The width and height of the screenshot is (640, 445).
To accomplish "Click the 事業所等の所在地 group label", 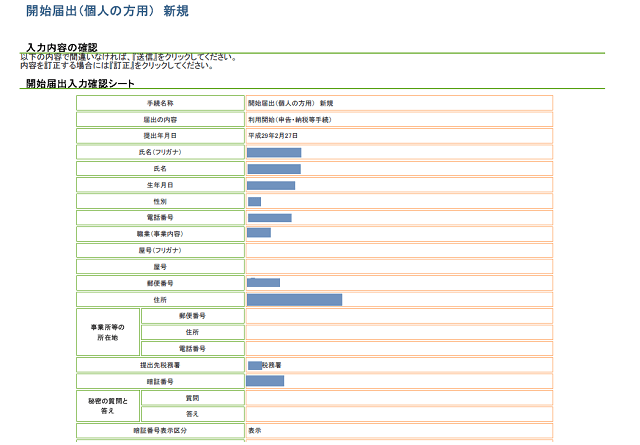I will [108, 332].
